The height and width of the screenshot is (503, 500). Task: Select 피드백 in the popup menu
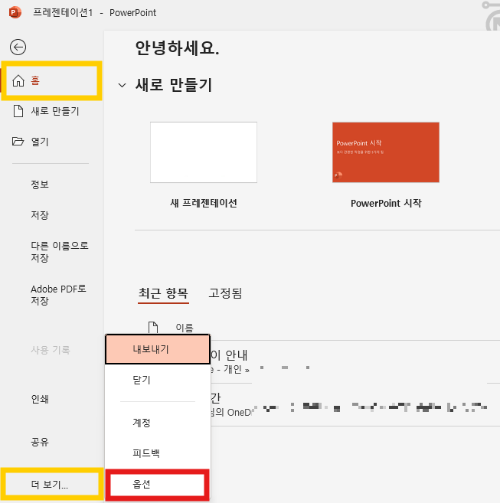(x=158, y=453)
